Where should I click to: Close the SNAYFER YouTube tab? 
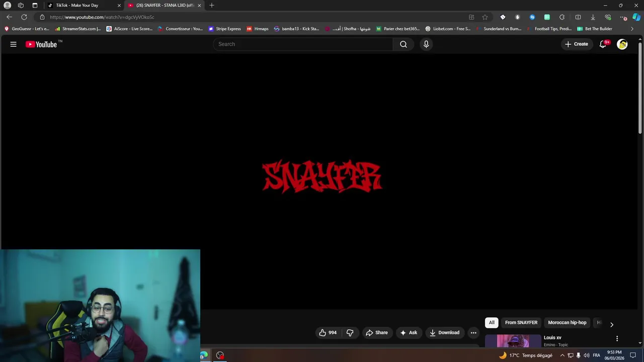199,6
